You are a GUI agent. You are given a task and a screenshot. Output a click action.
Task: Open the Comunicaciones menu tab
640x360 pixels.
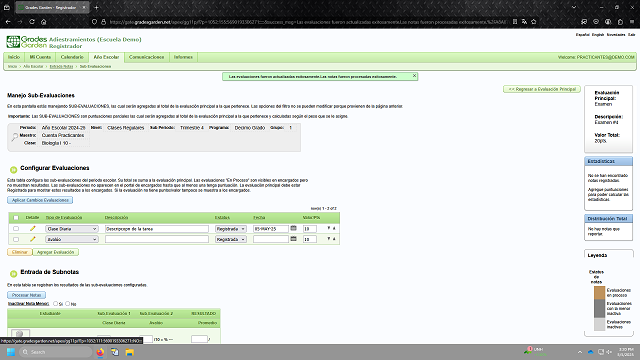(147, 57)
